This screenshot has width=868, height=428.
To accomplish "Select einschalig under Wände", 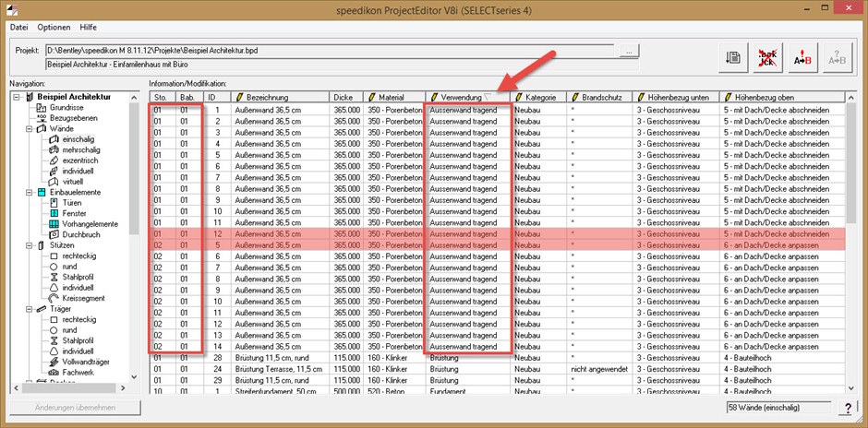I will click(78, 139).
